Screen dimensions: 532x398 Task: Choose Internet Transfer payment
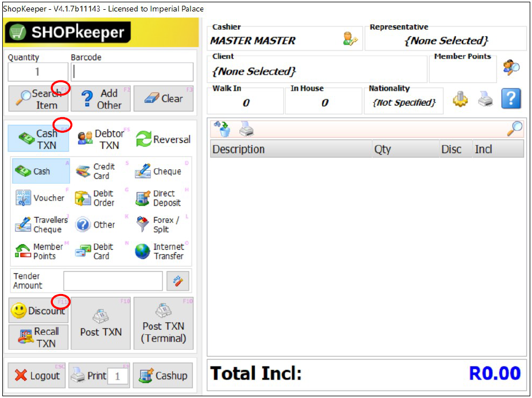(x=161, y=252)
